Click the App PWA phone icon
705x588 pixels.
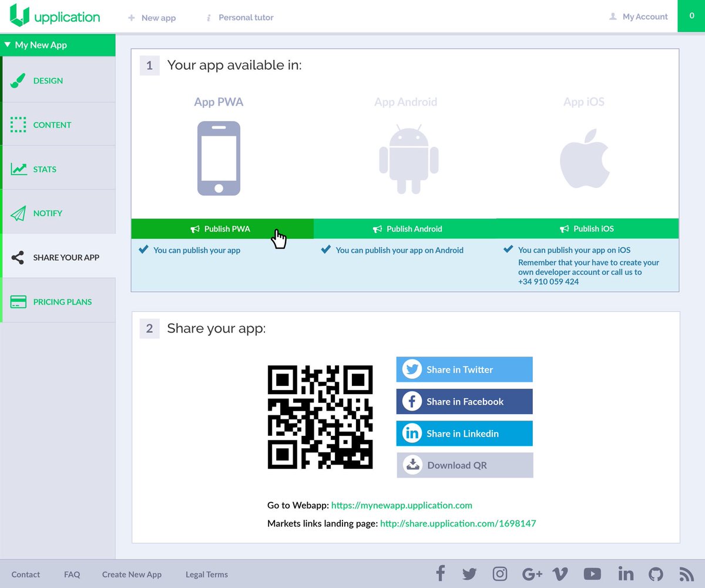tap(219, 158)
